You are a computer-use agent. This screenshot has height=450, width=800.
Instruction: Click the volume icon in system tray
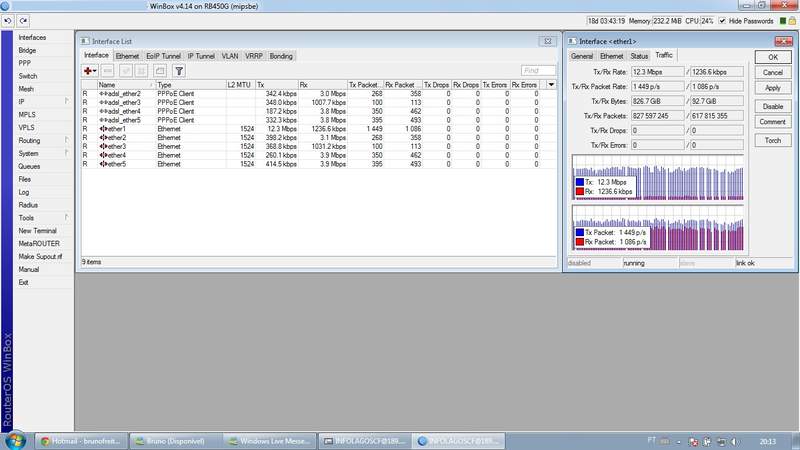pyautogui.click(x=734, y=441)
